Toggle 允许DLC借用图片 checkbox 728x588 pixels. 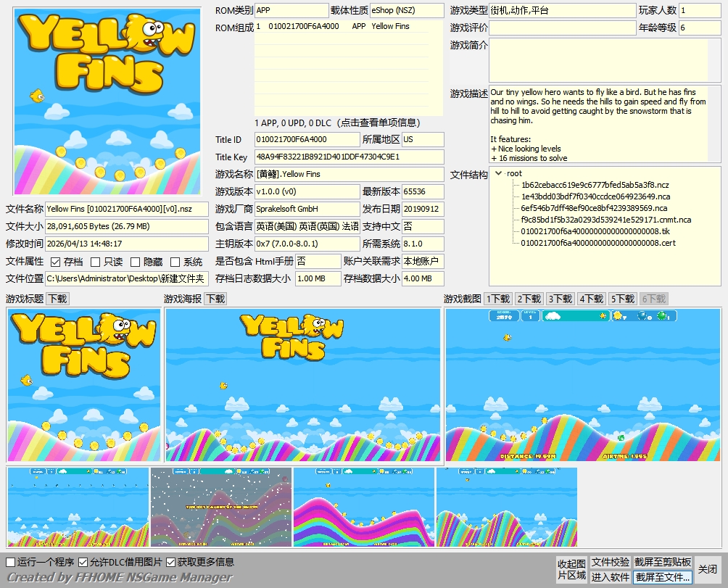tap(83, 562)
